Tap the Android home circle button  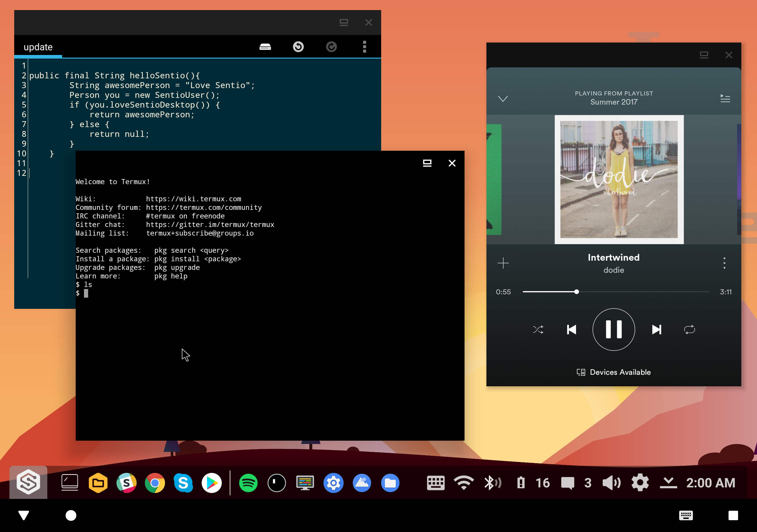[71, 515]
